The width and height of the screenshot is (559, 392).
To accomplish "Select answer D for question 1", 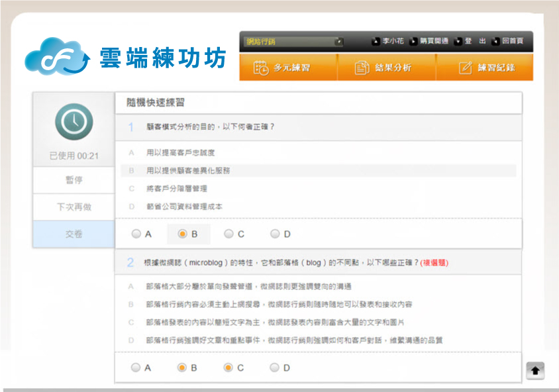I will (x=275, y=234).
